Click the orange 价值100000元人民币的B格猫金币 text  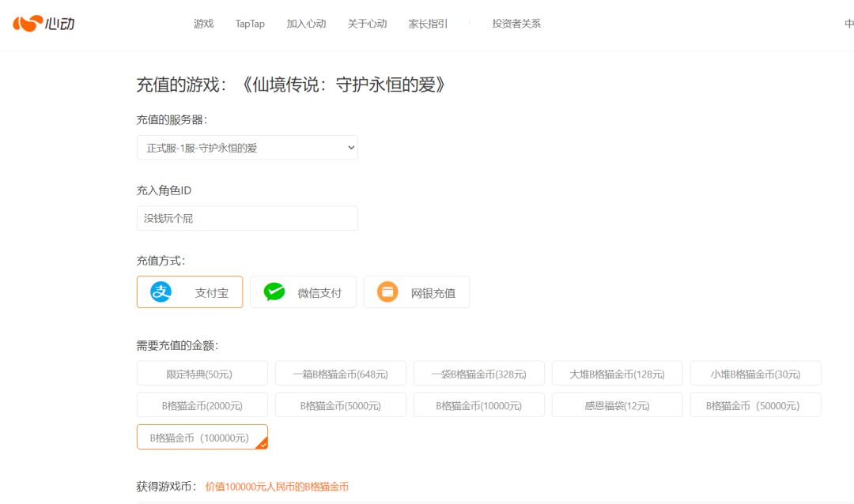pyautogui.click(x=277, y=487)
